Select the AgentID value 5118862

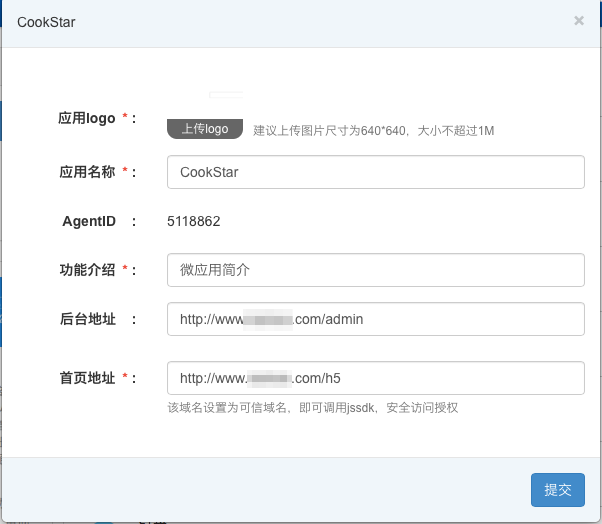point(194,221)
